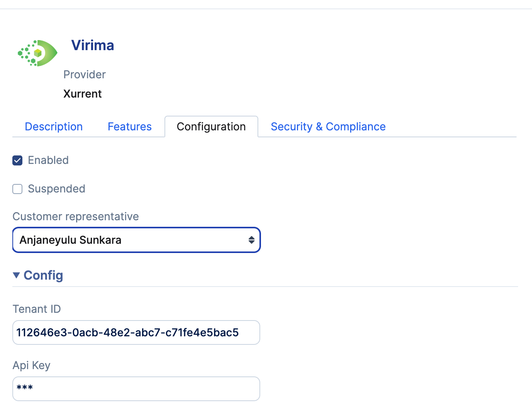Image resolution: width=532 pixels, height=415 pixels.
Task: Click the Xurrent provider name
Action: coord(83,94)
